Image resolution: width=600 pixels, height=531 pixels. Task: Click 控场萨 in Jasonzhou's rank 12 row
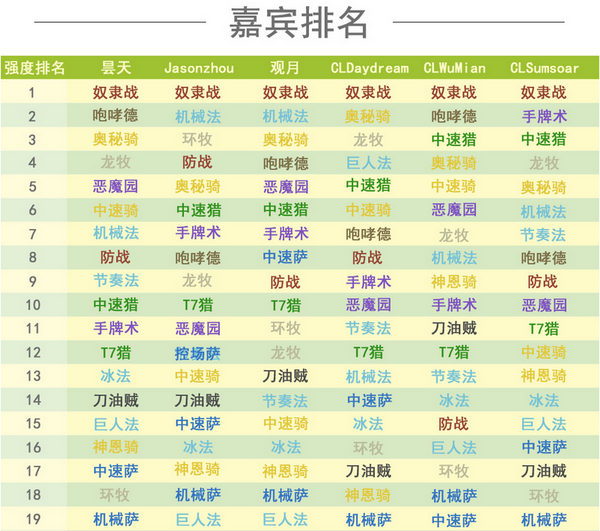(197, 353)
